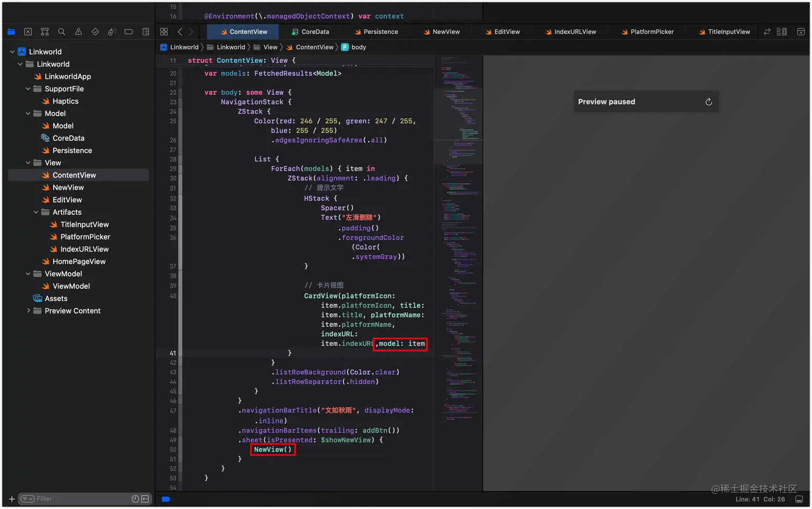
Task: Click Linkworld project breadcrumb
Action: click(179, 47)
